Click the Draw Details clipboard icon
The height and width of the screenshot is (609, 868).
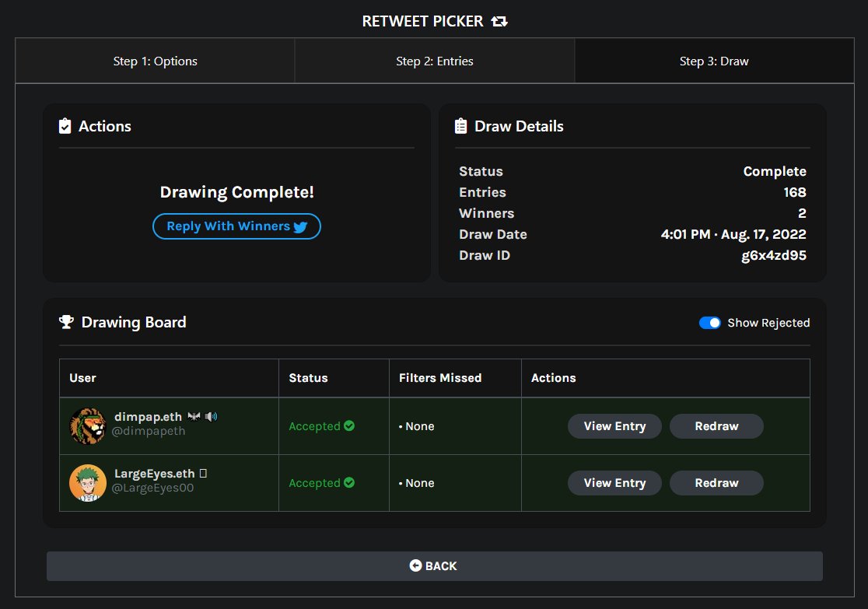point(460,126)
